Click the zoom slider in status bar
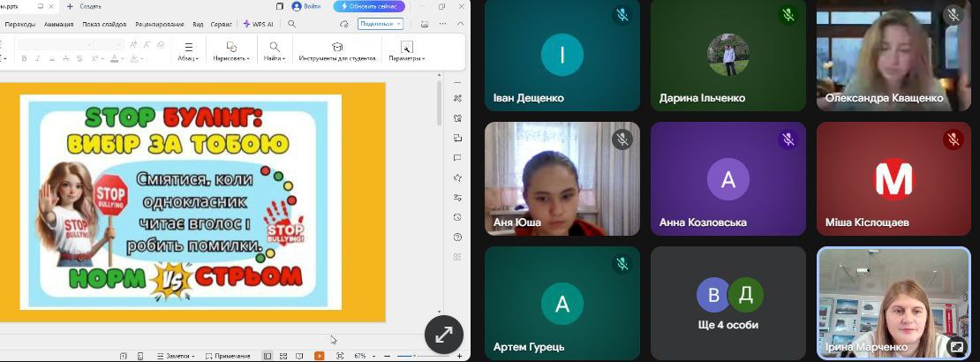The width and height of the screenshot is (980, 362). click(415, 356)
